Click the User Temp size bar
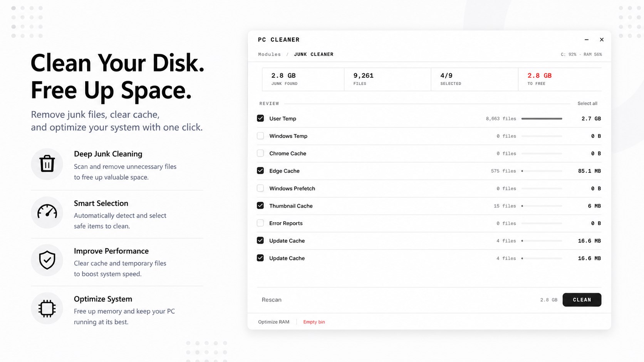 [x=542, y=118]
